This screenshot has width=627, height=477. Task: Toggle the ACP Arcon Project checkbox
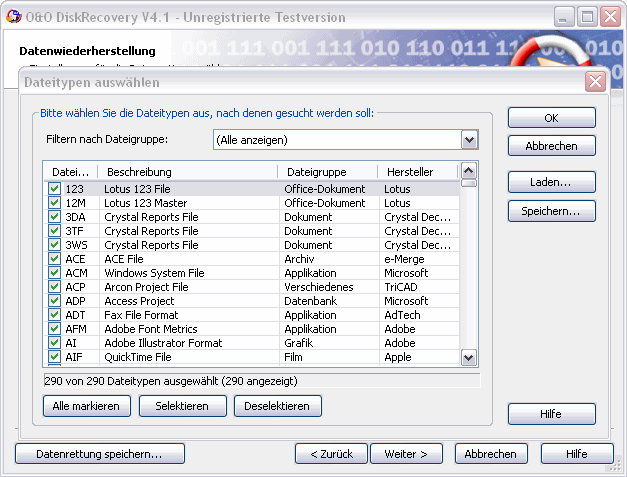[x=54, y=286]
